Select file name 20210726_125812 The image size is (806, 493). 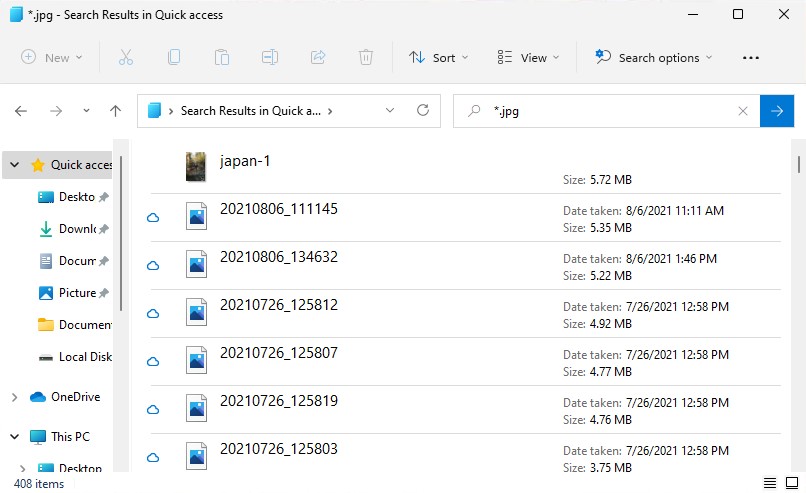[279, 305]
